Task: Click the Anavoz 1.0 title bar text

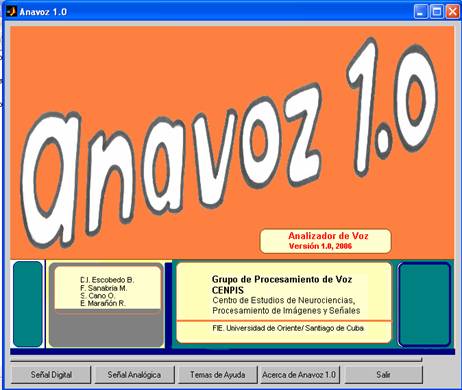Action: pyautogui.click(x=43, y=12)
